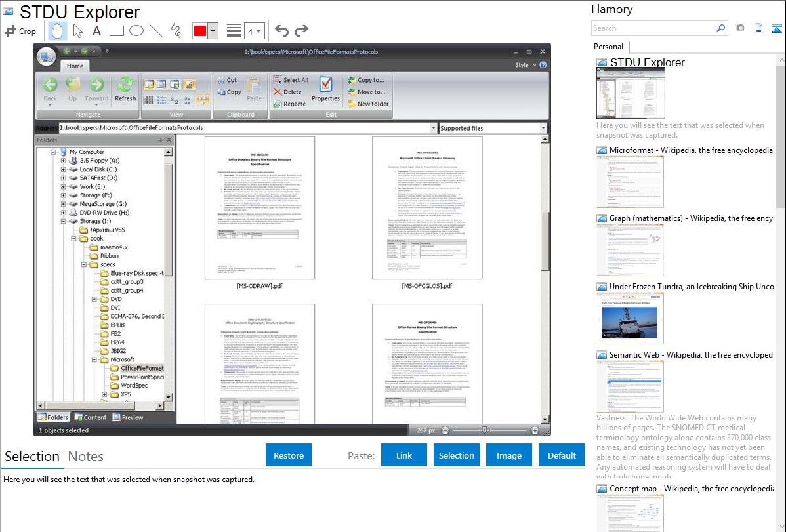Choose the straight line tool
786x532 pixels.
156,31
